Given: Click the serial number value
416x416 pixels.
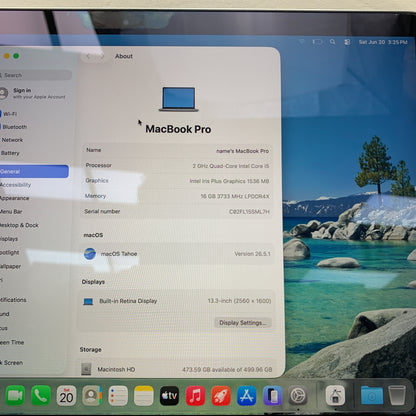Looking at the screenshot, I should click(x=249, y=212).
